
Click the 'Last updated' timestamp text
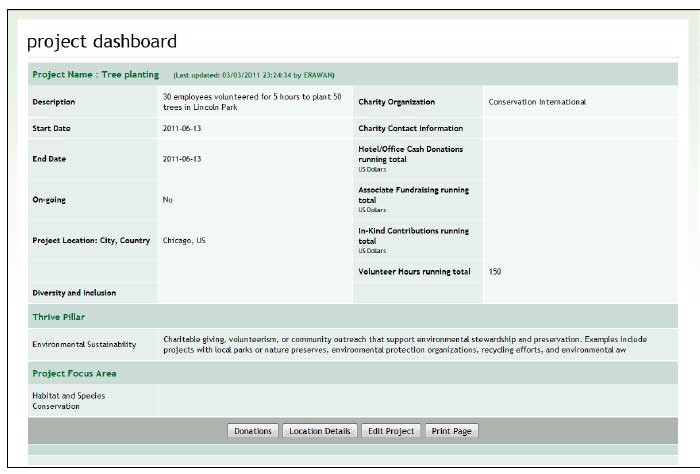click(x=253, y=75)
